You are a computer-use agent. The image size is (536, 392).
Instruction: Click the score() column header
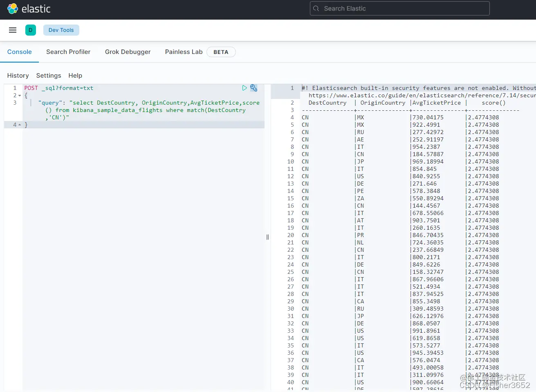tap(493, 103)
